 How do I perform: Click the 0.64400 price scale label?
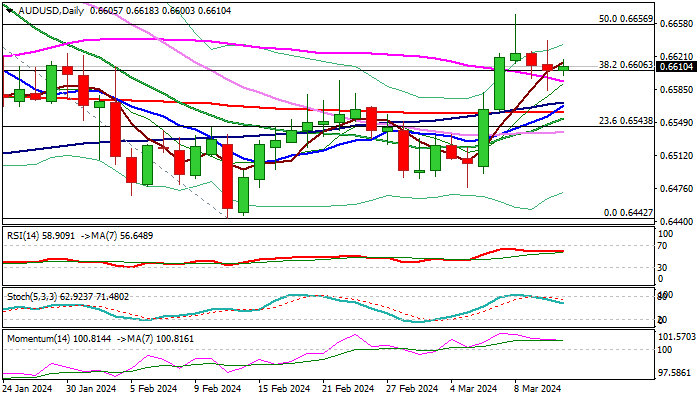676,221
